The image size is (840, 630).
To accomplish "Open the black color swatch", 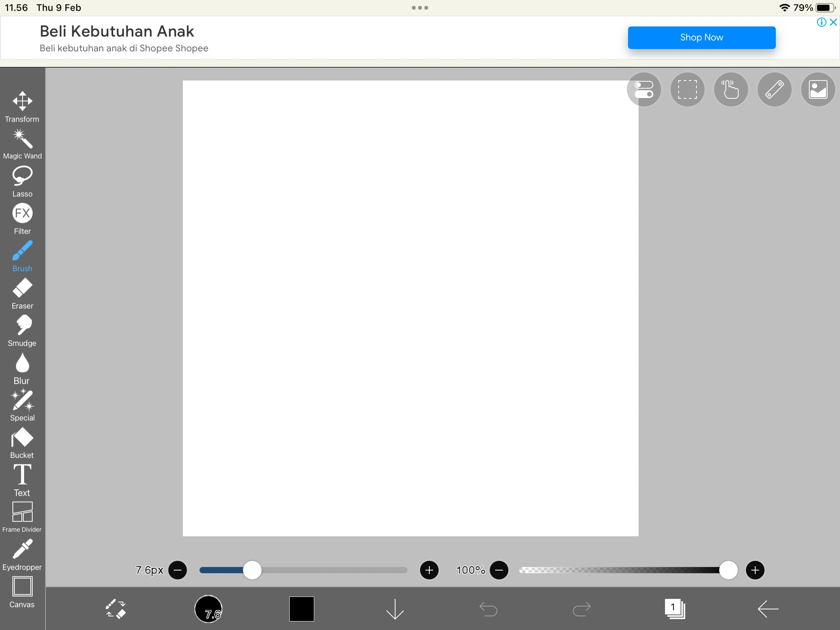I will [x=301, y=609].
